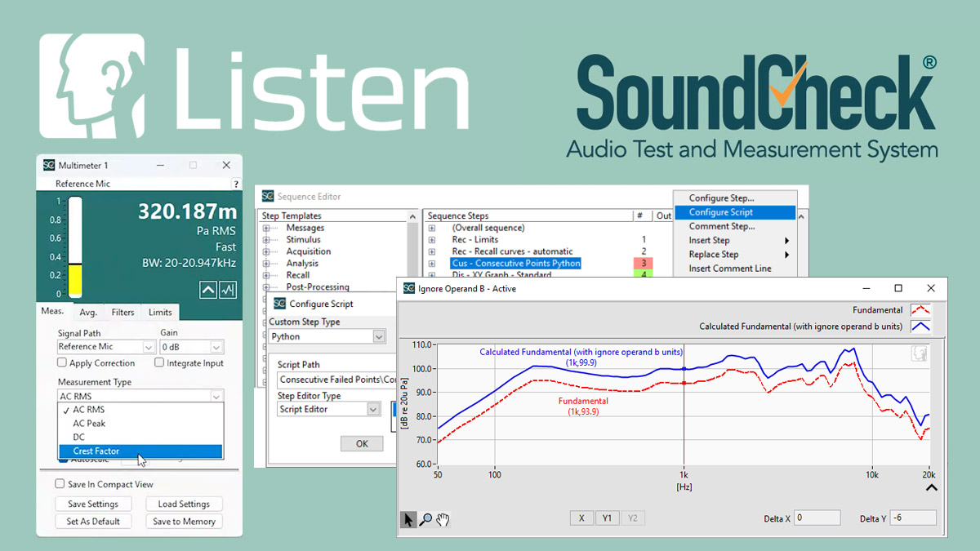This screenshot has width=980, height=551.
Task: Click inside the Delta X input field
Action: (817, 518)
